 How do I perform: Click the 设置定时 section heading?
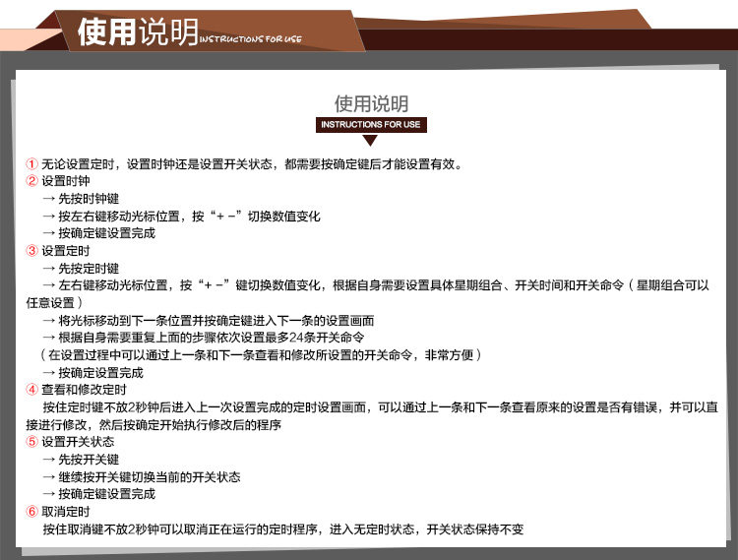66,250
